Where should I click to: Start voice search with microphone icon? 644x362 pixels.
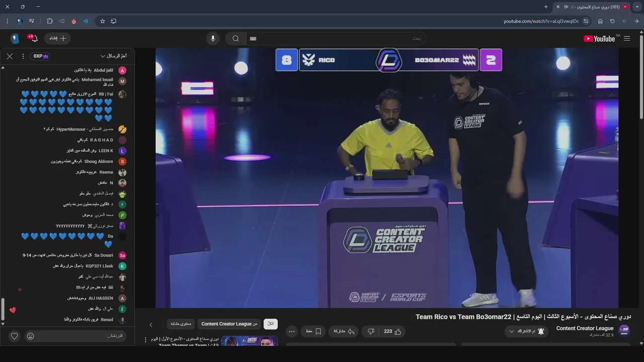(x=213, y=39)
